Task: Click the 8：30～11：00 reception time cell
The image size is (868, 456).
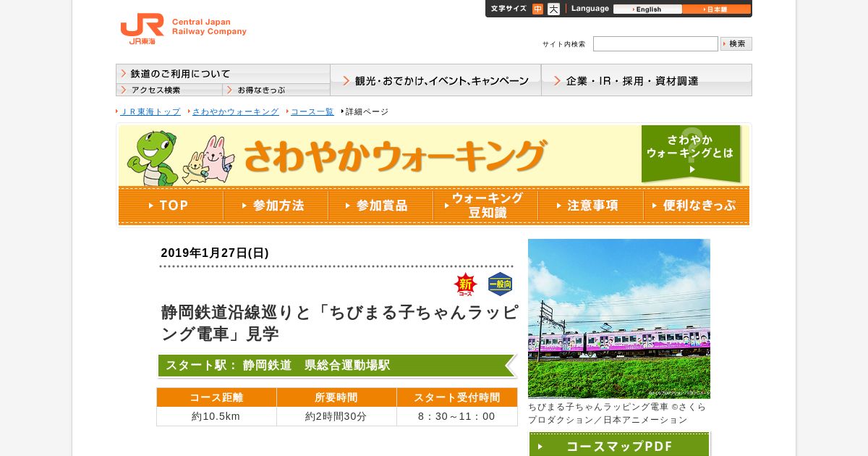Action: click(457, 416)
